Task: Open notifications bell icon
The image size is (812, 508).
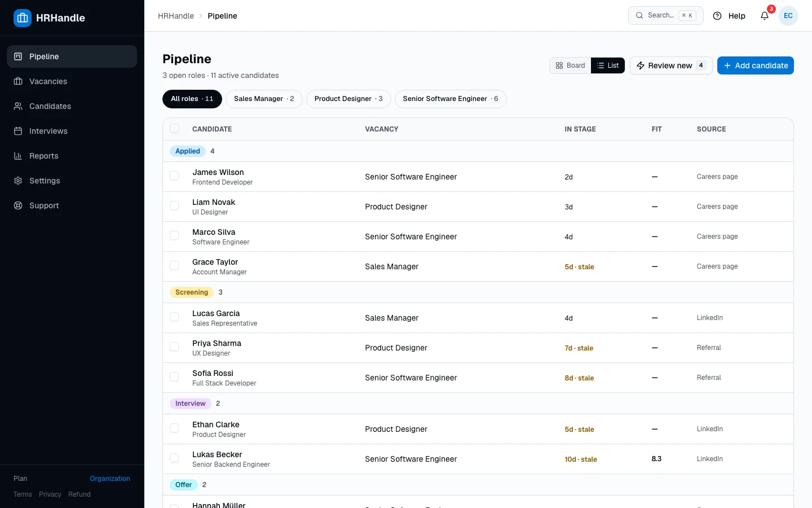Action: tap(765, 16)
